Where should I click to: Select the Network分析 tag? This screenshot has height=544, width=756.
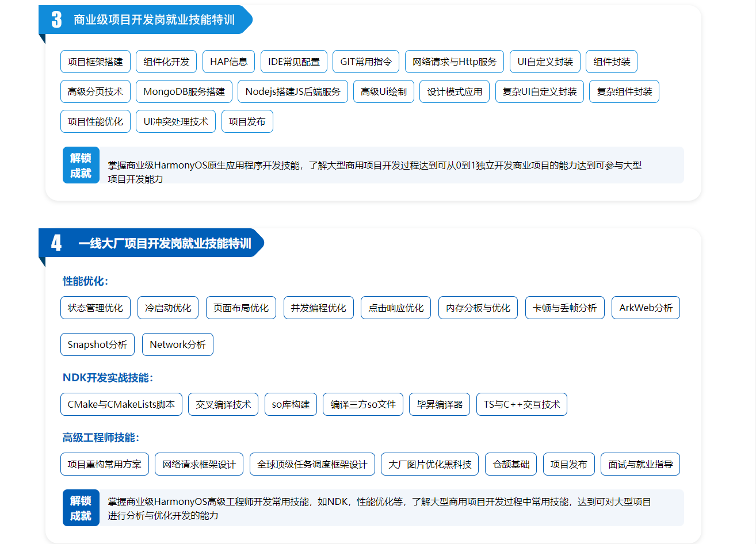coord(177,344)
